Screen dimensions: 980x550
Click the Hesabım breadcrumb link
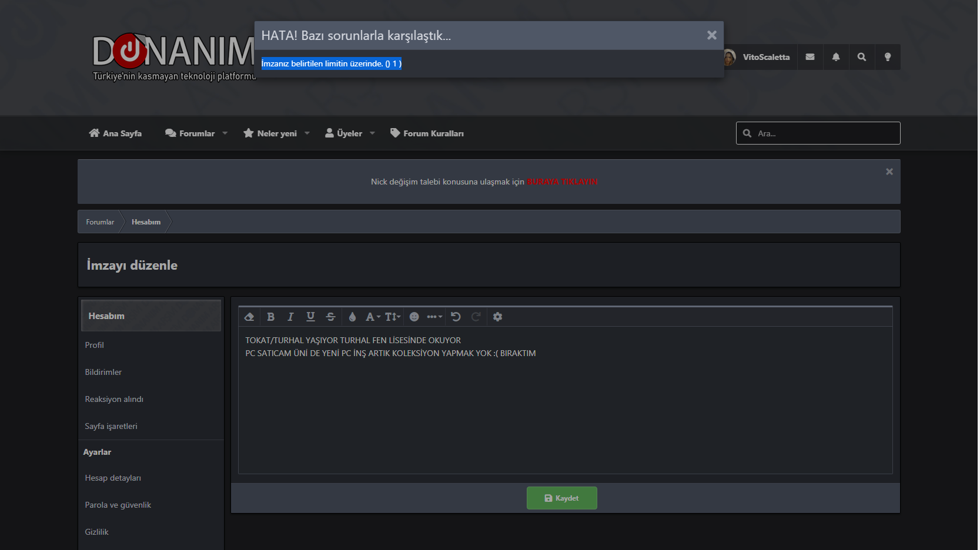146,222
